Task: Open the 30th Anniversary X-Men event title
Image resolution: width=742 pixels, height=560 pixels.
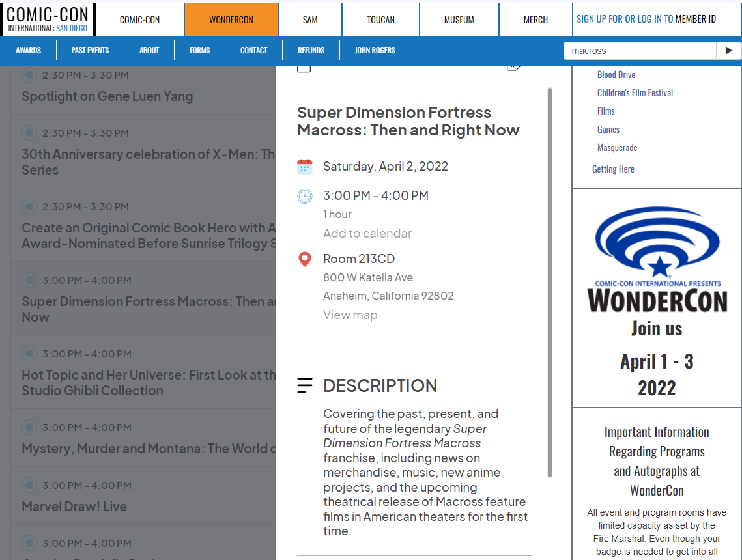Action: [149, 162]
